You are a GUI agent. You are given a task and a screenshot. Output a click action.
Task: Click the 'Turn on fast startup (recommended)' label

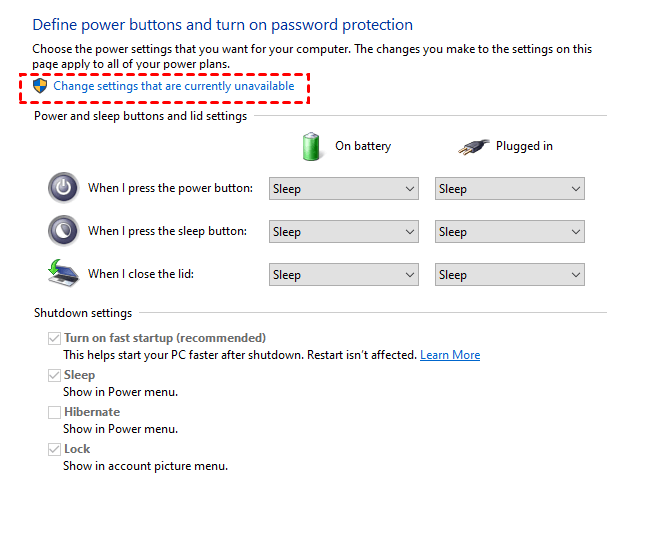tap(165, 338)
